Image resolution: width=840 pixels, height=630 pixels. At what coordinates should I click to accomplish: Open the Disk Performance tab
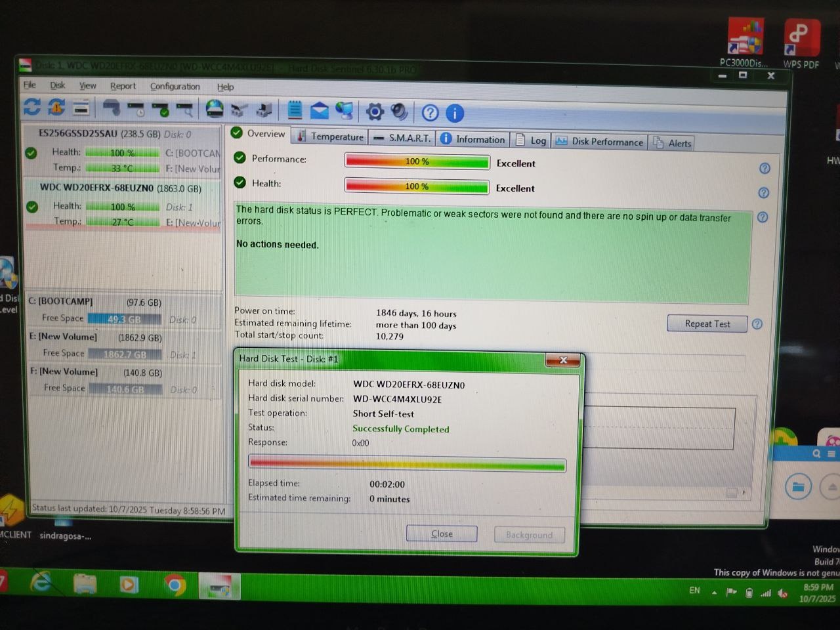coord(599,142)
